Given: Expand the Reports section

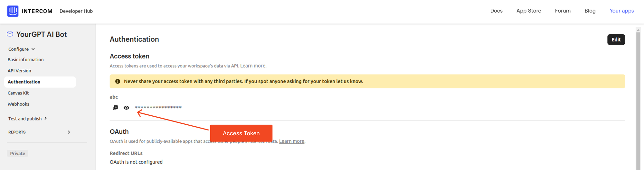Looking at the screenshot, I should (69, 132).
